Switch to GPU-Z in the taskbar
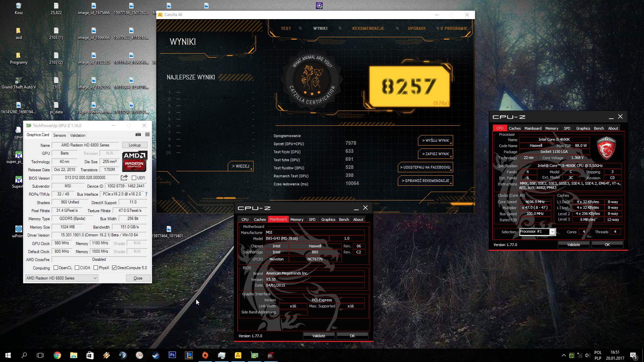This screenshot has width=644, height=362. point(255,355)
